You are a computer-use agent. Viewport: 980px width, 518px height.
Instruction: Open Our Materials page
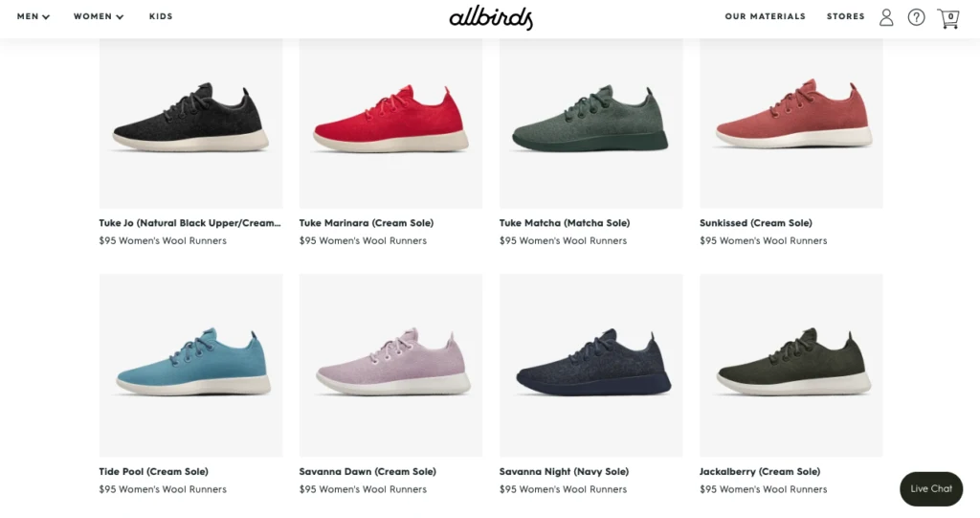[x=765, y=16]
